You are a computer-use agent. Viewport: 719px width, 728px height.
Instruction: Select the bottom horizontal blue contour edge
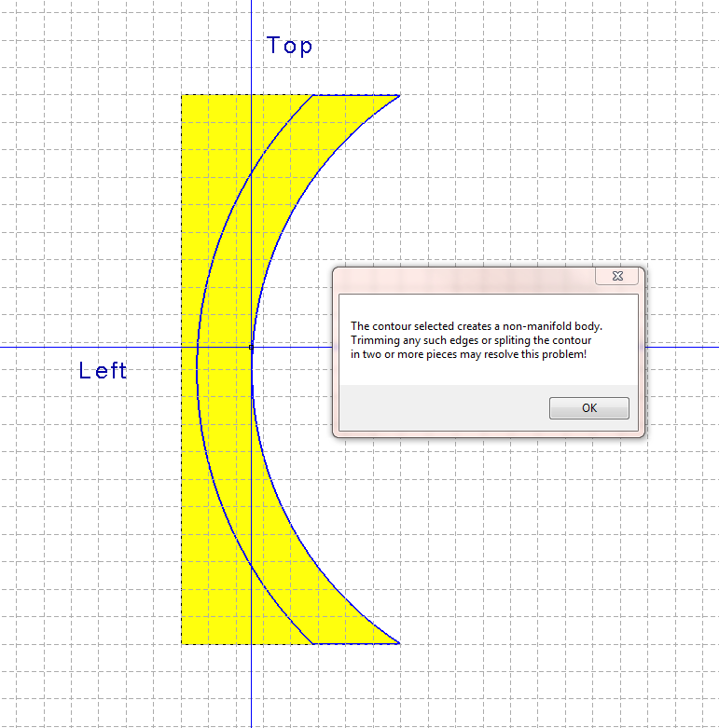[x=356, y=643]
